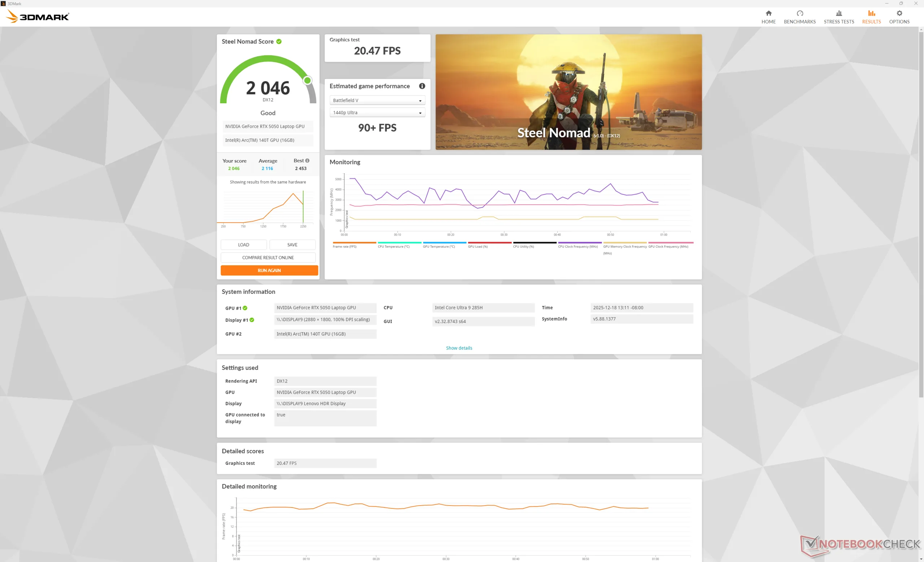Open the Battlefield V game dropdown
This screenshot has height=562, width=924.
coord(377,100)
